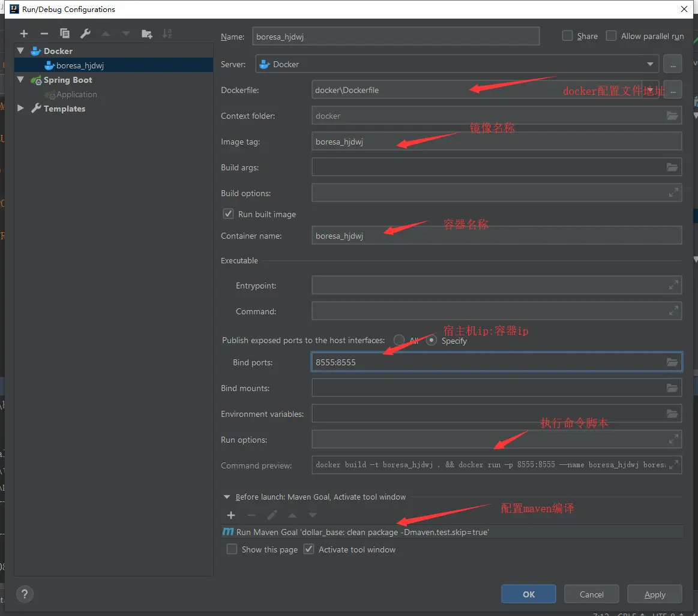Screen dimensions: 698x616
Task: Sort the configurations with the sort icon
Action: tap(167, 34)
